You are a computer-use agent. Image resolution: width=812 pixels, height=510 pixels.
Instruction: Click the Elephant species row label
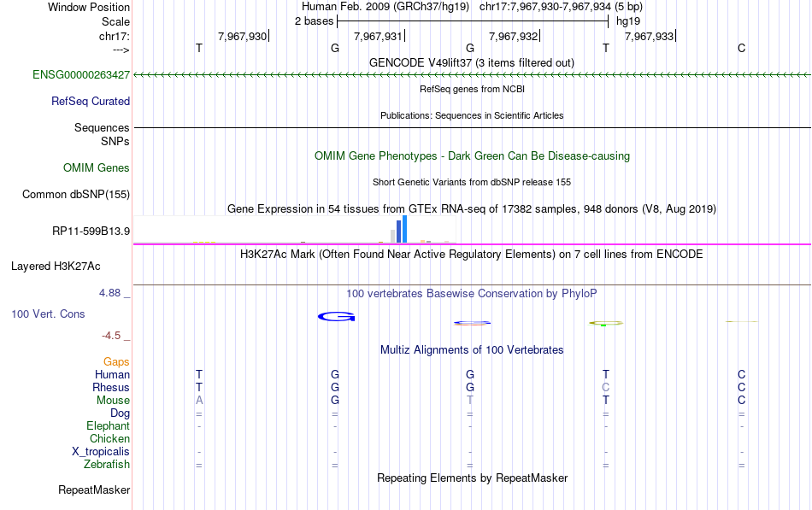point(109,426)
